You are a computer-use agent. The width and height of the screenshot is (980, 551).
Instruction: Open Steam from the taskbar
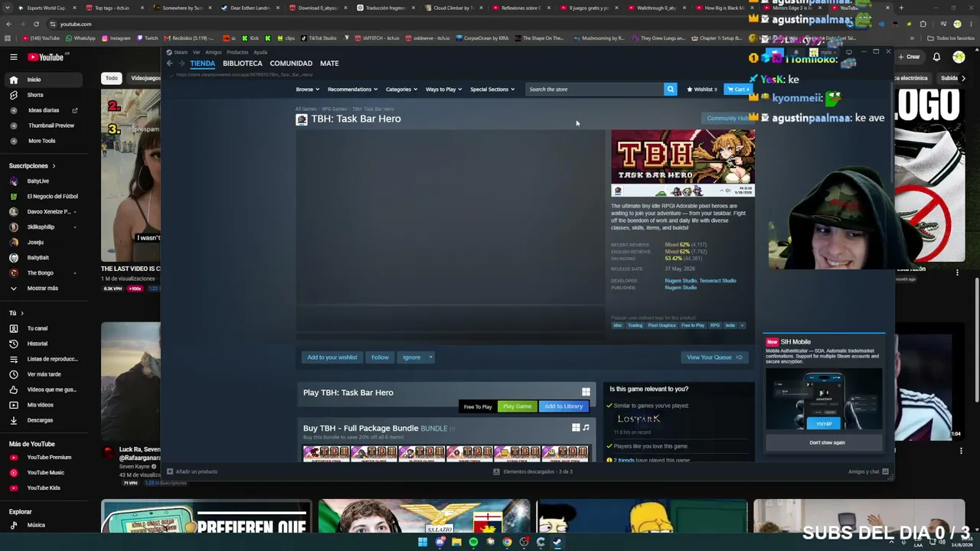[557, 543]
